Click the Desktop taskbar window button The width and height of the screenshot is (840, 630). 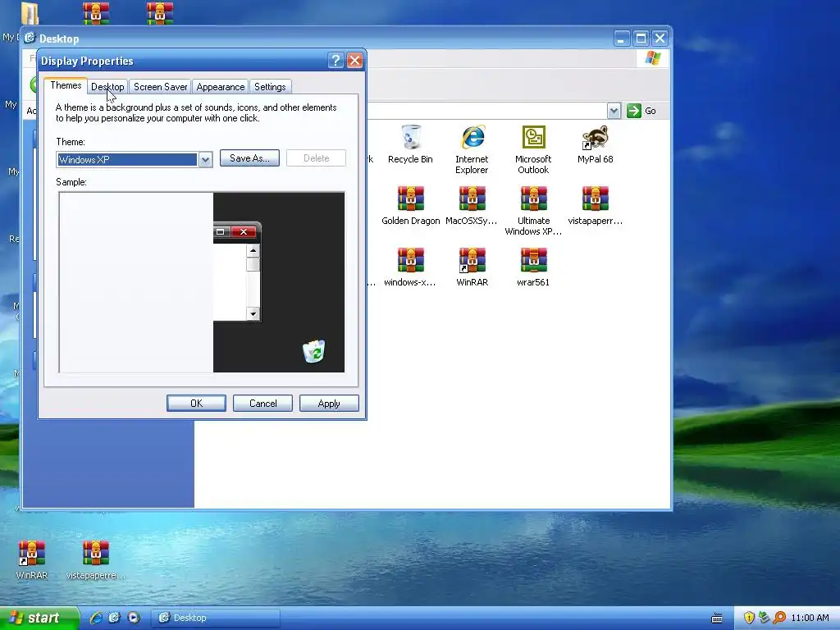point(216,618)
